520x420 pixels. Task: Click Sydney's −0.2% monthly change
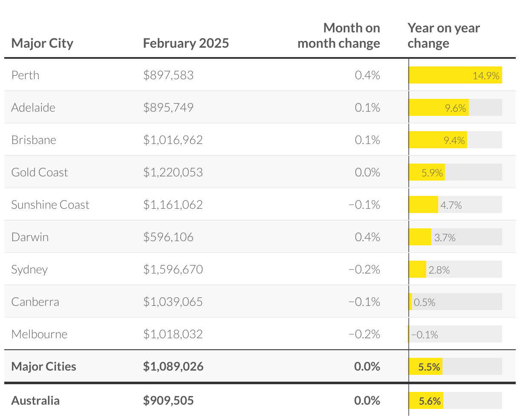point(364,270)
